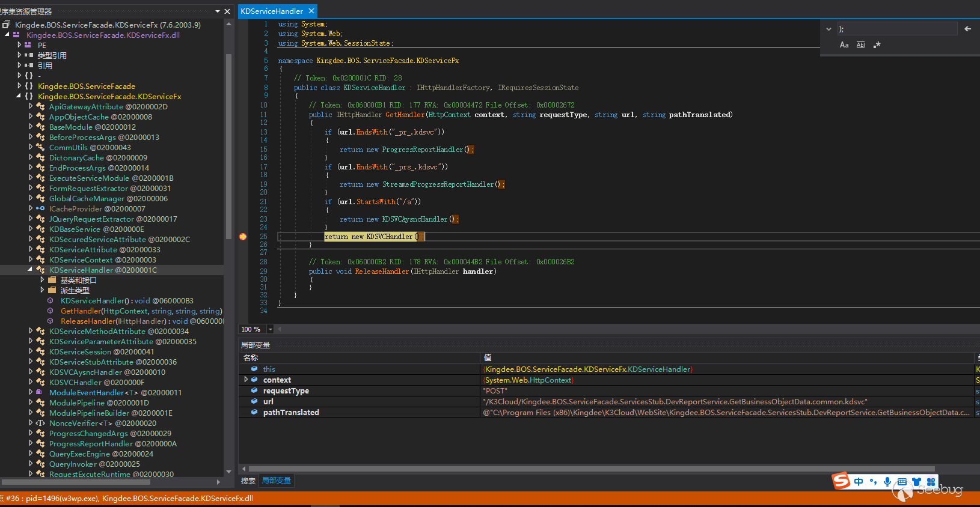This screenshot has width=980, height=507.
Task: Click the KDServiceFx assembly icon at tree root
Action: (7, 25)
